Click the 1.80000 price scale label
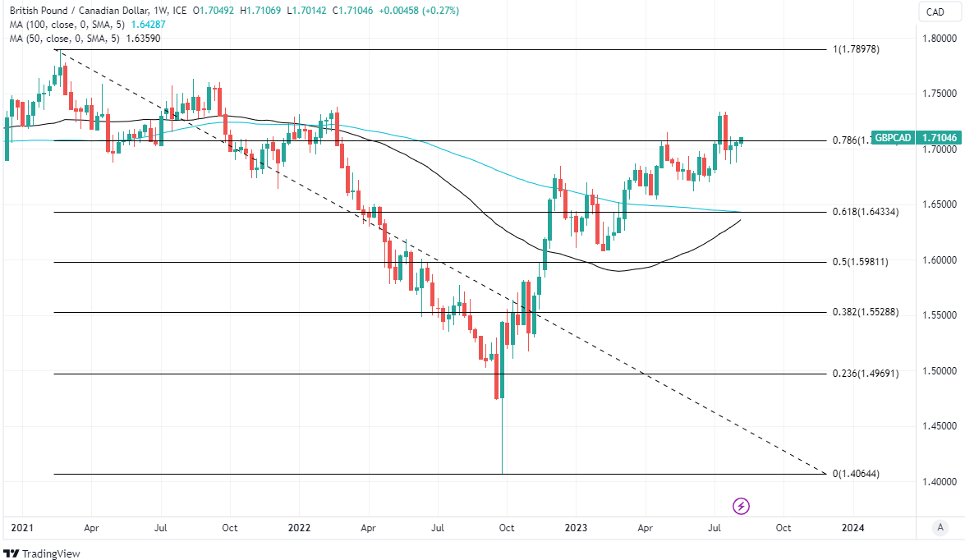This screenshot has width=965, height=560. click(x=938, y=39)
